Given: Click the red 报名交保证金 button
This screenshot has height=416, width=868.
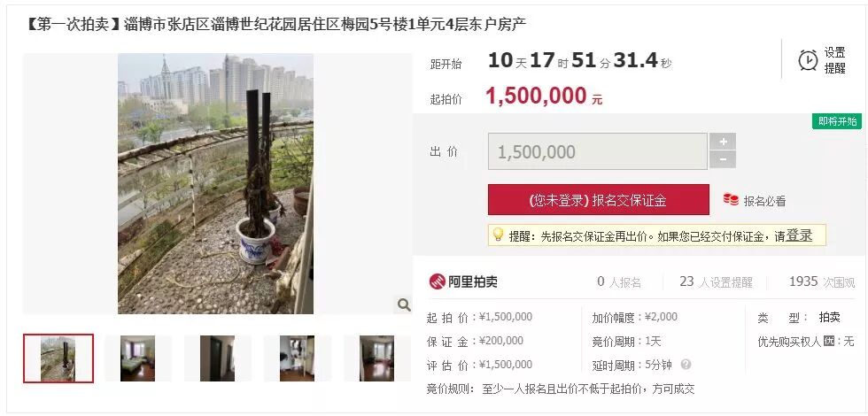Looking at the screenshot, I should pyautogui.click(x=599, y=200).
